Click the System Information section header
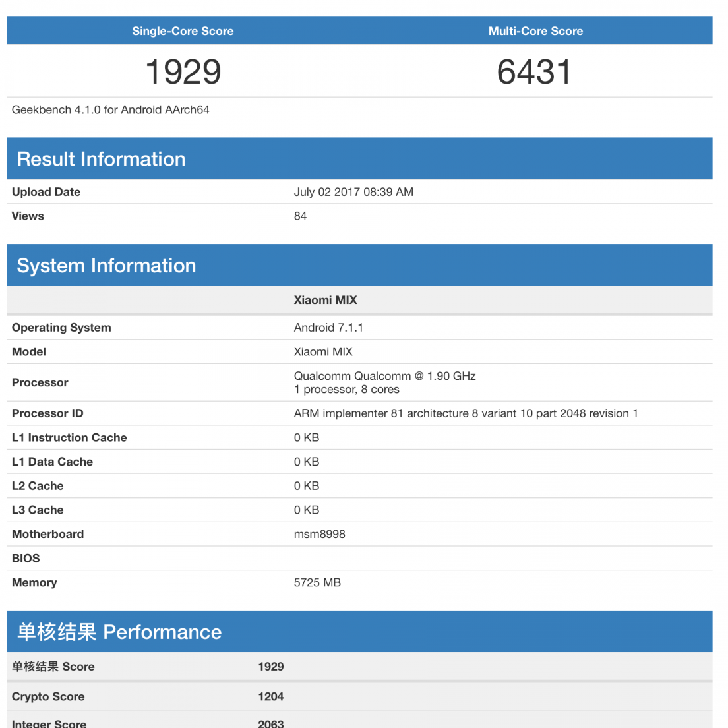This screenshot has height=728, width=728. point(106,266)
